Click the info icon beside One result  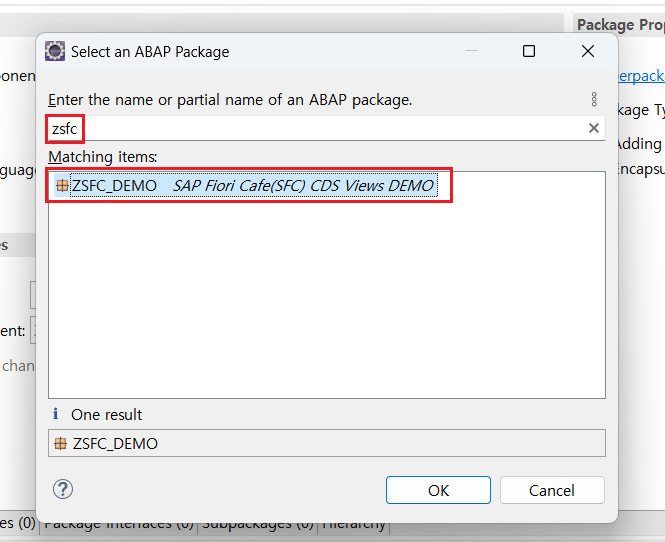pos(56,413)
